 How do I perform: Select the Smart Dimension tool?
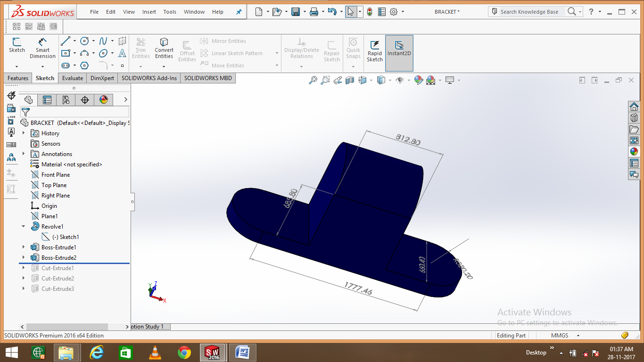point(42,47)
